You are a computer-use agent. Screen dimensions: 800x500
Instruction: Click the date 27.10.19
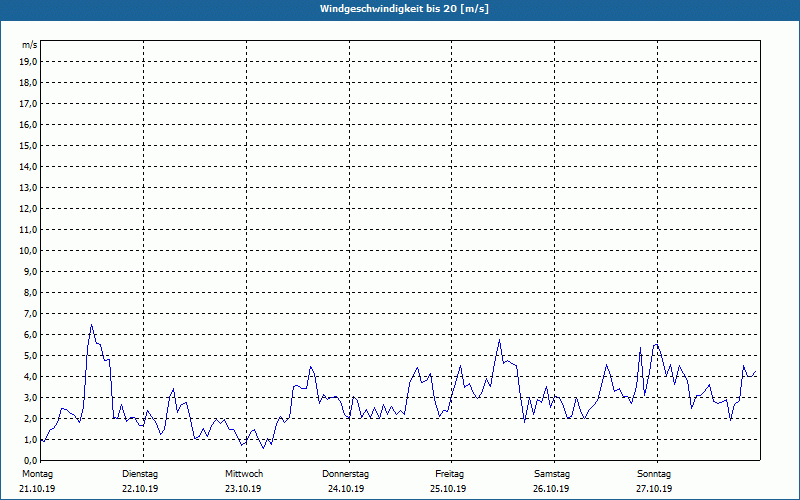654,489
